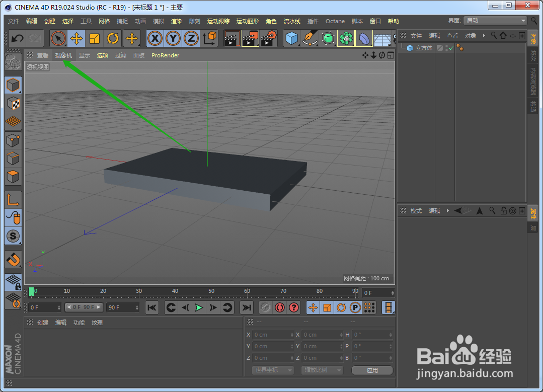
Task: Switch to Polygons mode
Action: [x=13, y=177]
